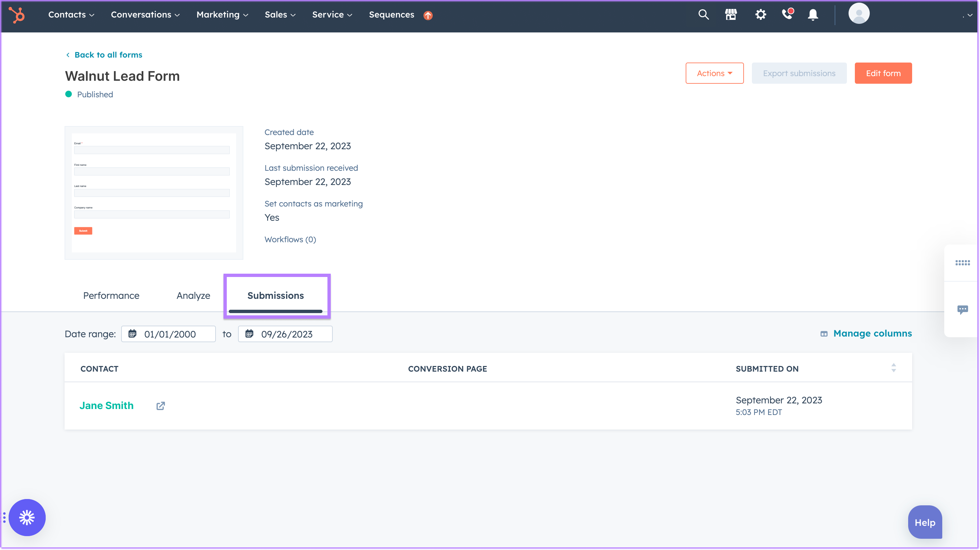Open the Jane Smith contact link

[107, 405]
